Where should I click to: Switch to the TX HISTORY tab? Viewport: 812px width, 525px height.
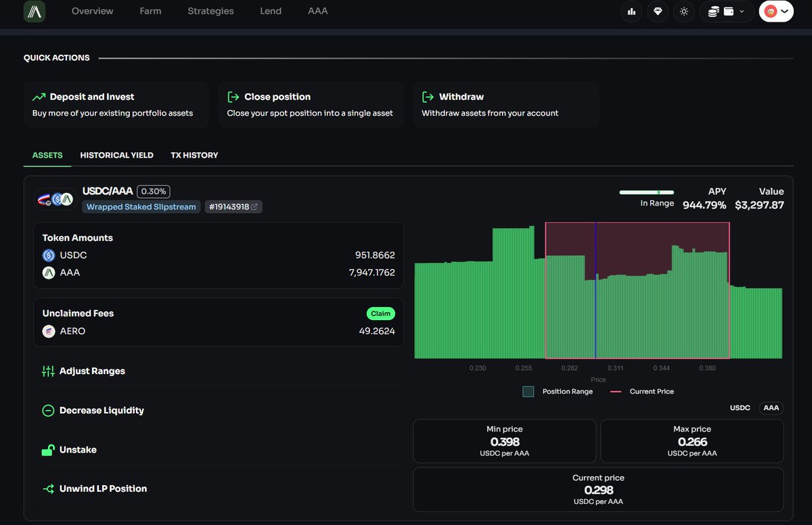pos(194,155)
